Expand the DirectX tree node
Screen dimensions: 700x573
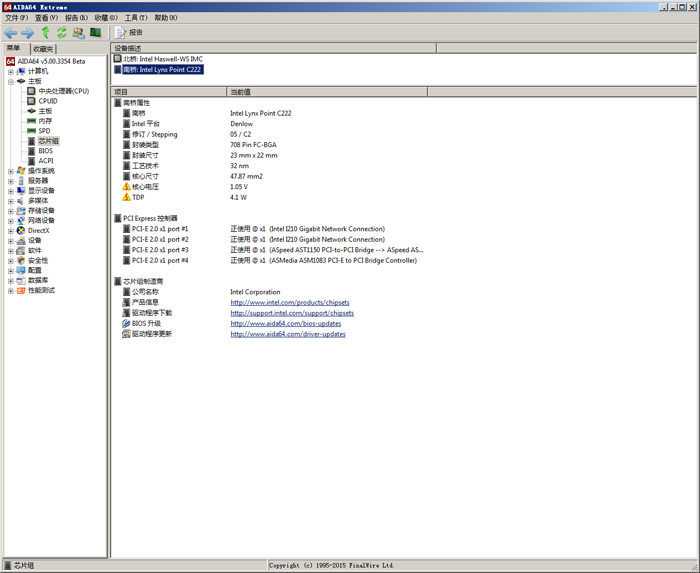tap(11, 231)
